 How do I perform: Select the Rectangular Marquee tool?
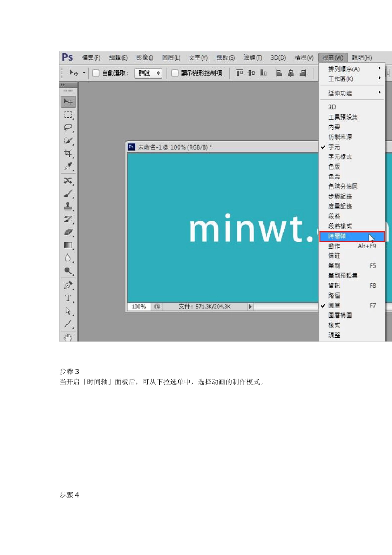[68, 115]
